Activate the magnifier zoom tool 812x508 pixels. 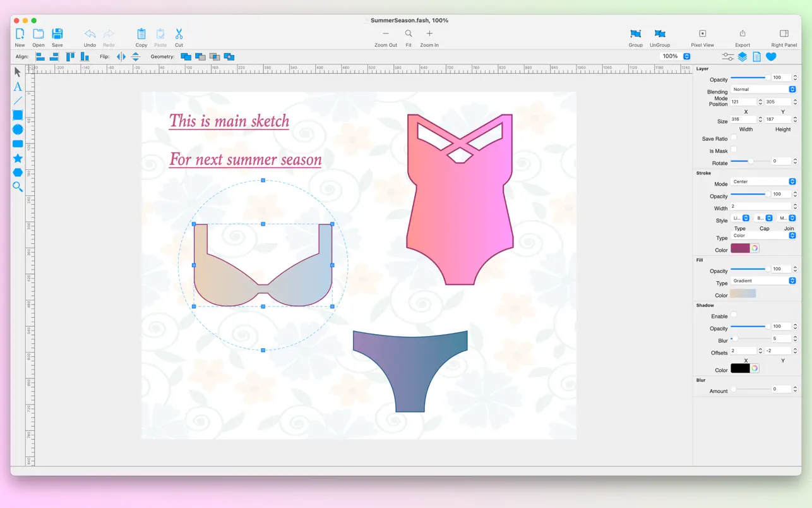point(18,187)
